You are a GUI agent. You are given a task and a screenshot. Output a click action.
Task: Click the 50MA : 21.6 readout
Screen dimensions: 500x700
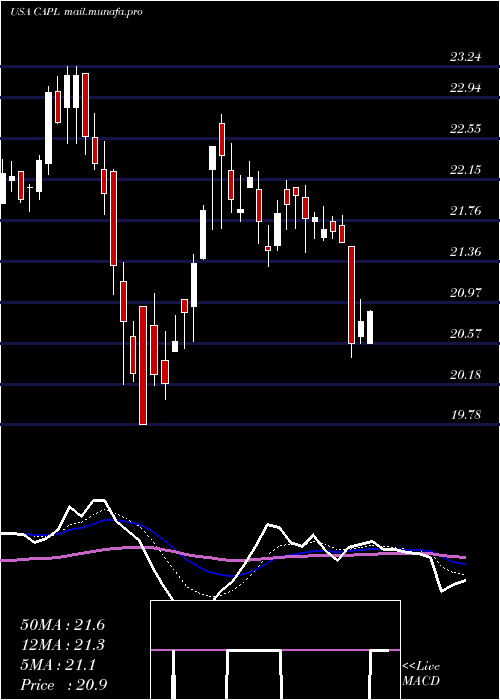coord(62,625)
